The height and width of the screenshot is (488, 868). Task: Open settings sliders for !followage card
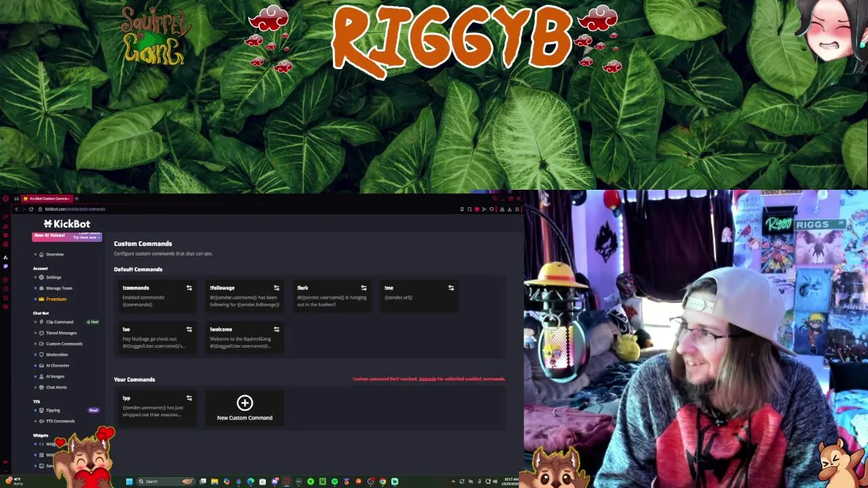(276, 288)
